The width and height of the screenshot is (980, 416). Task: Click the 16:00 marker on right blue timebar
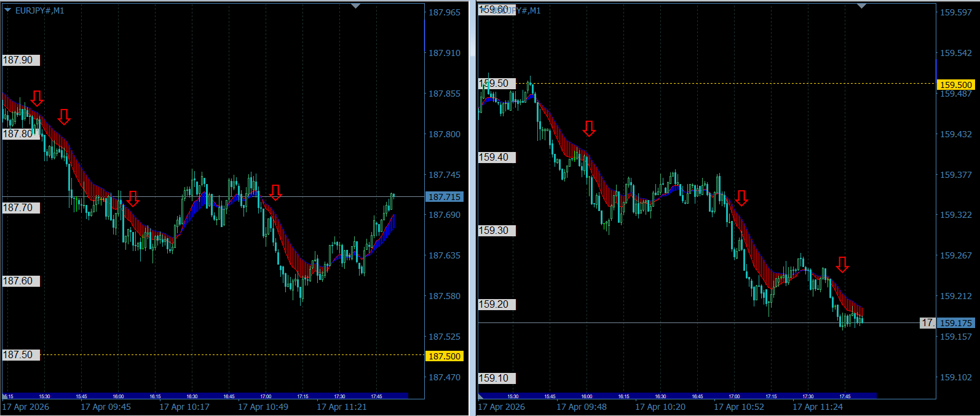point(587,396)
